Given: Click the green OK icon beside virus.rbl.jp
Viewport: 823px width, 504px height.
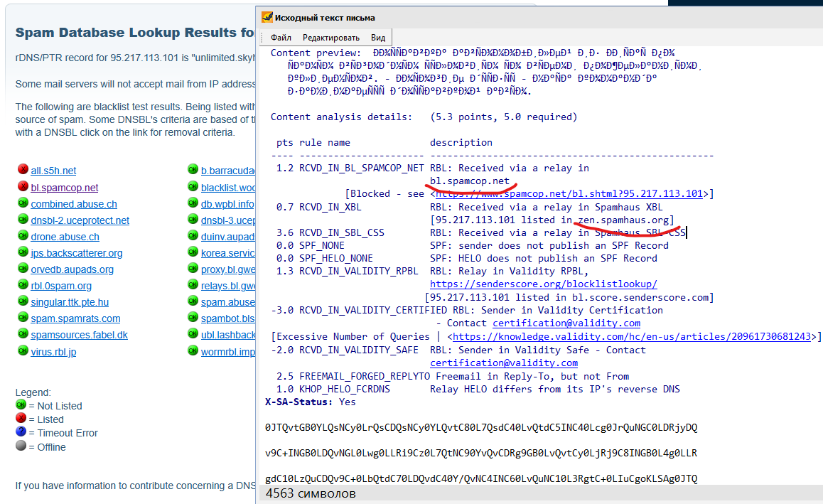Looking at the screenshot, I should (x=22, y=350).
